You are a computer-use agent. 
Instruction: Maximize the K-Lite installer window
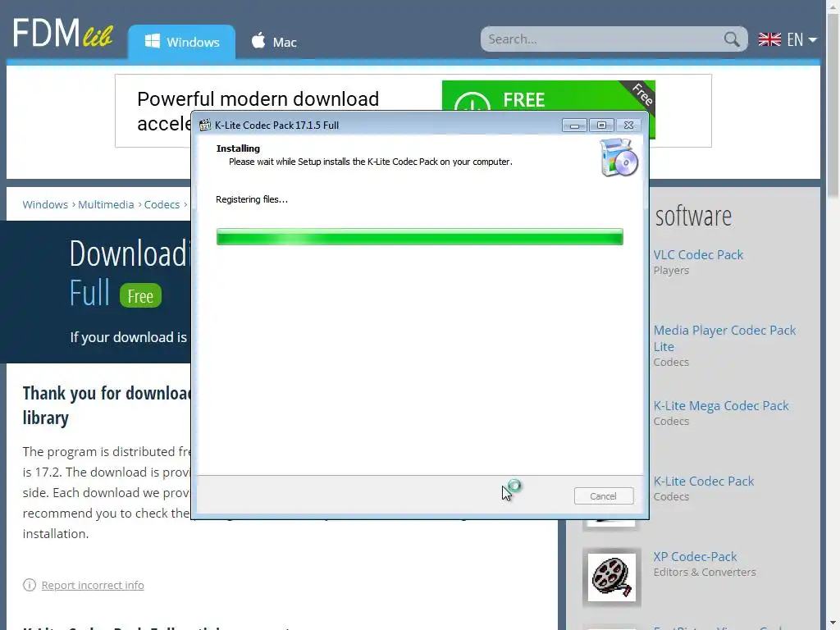[x=601, y=126]
